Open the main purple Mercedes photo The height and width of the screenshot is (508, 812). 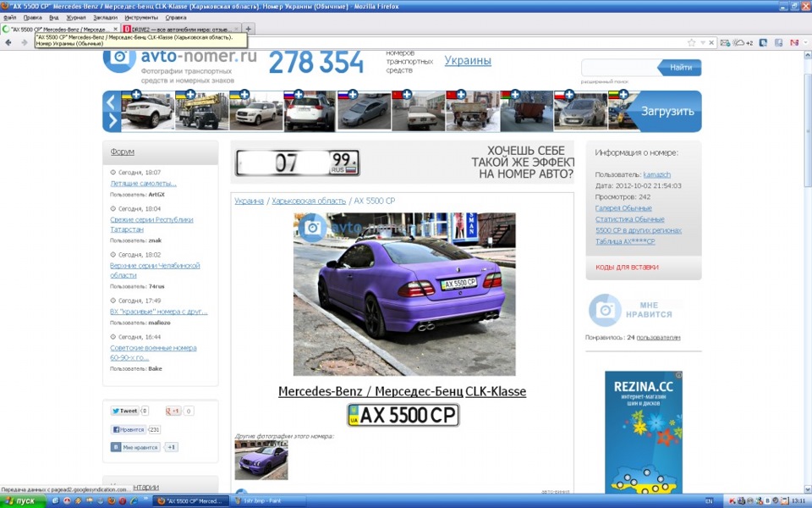pyautogui.click(x=404, y=294)
